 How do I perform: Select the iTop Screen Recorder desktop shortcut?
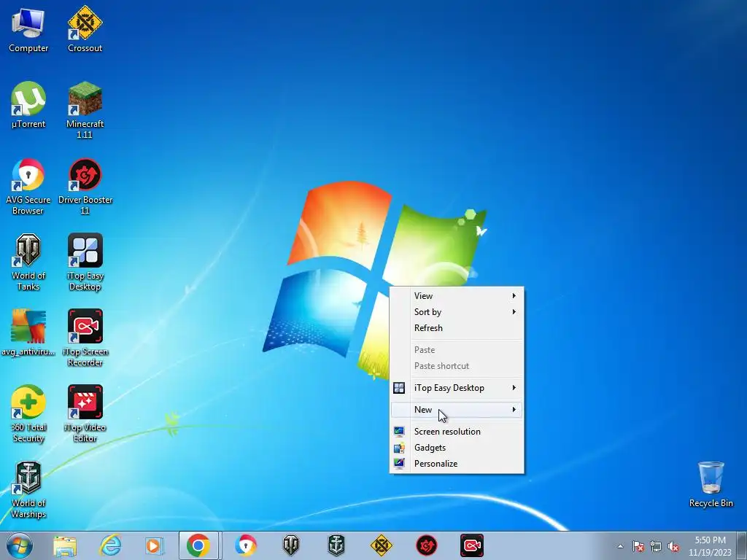(85, 338)
